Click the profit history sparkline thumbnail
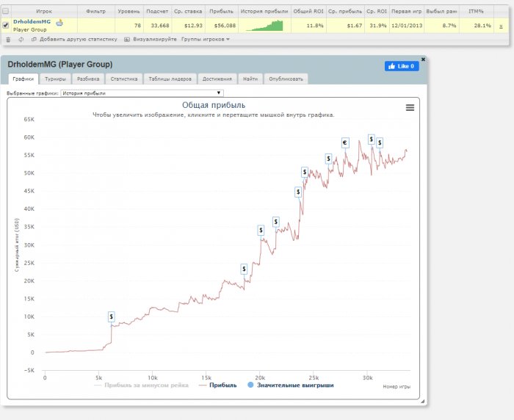 [x=264, y=26]
